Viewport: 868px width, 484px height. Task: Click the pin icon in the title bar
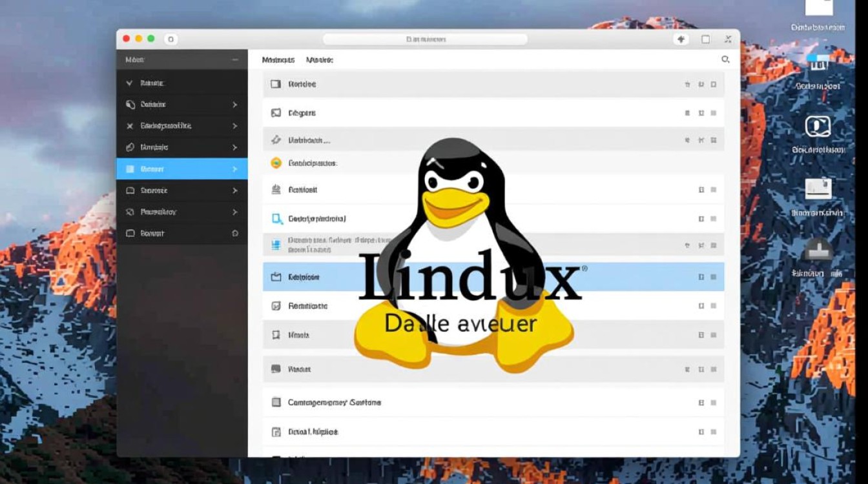[681, 39]
